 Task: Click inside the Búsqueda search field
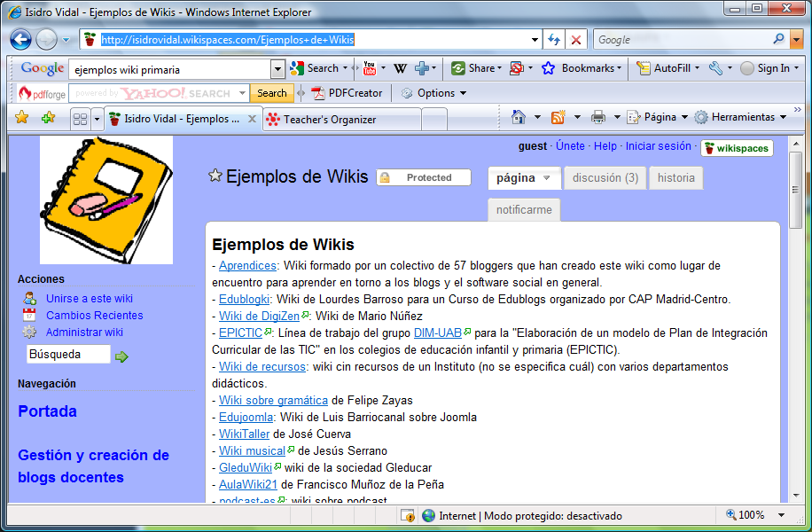pyautogui.click(x=68, y=355)
